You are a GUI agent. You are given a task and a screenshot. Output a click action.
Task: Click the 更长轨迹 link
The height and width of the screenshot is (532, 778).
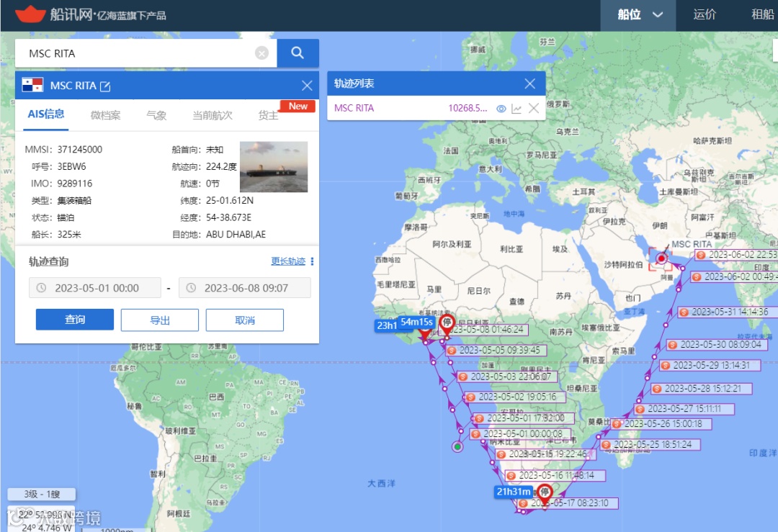click(x=287, y=261)
